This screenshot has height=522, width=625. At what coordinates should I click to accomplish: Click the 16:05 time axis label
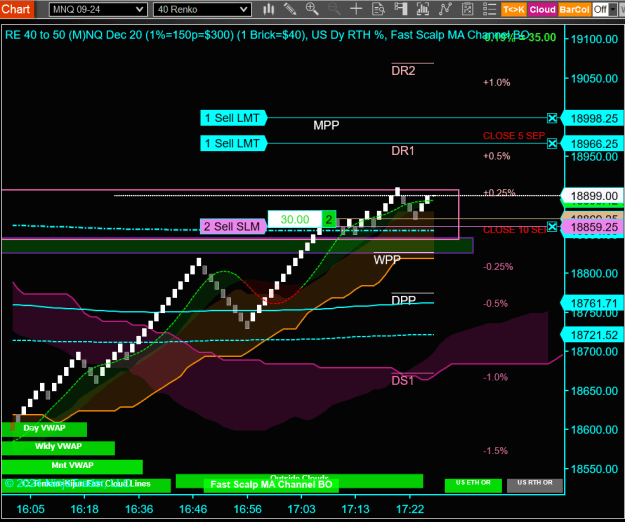30,509
